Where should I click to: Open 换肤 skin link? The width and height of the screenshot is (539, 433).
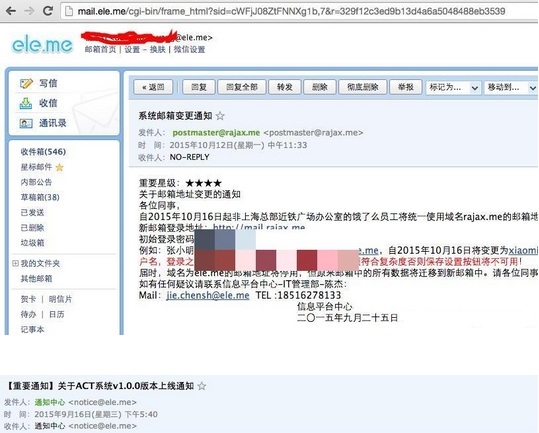tap(157, 49)
